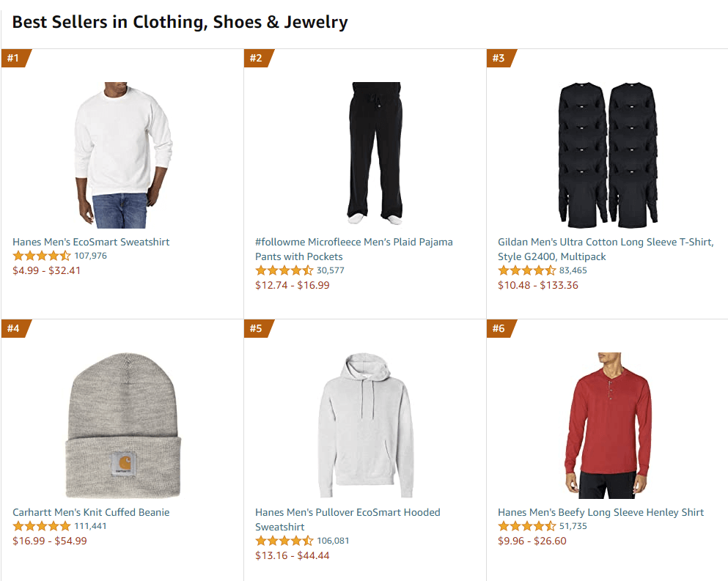Screen dimensions: 728x581
Task: Select the Gildan black long sleeve multipack image
Action: tap(607, 154)
